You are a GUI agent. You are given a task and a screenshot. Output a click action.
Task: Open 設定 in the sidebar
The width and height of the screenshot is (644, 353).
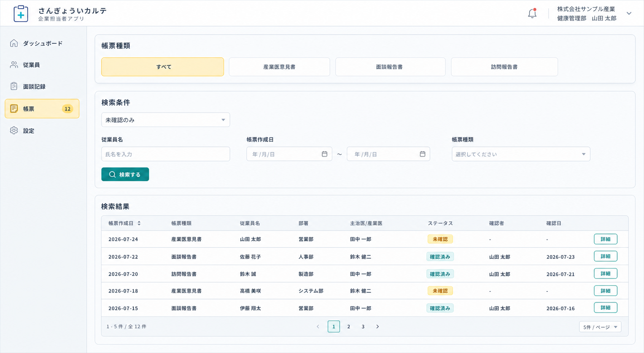coord(29,131)
